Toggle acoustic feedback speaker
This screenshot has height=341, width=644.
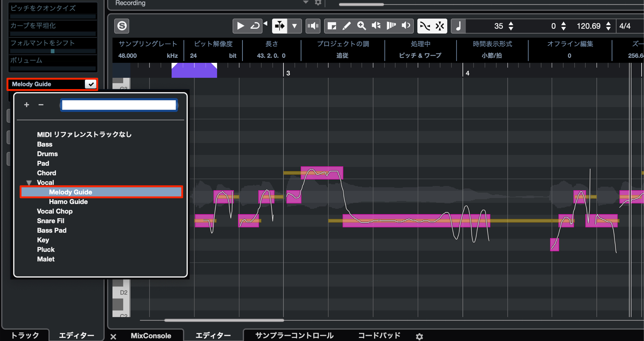pyautogui.click(x=313, y=26)
